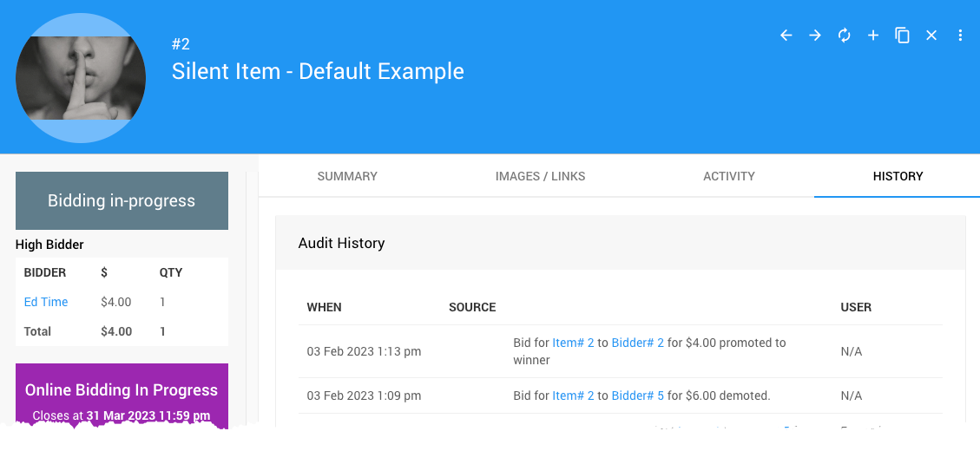Add a new item with plus icon

873,36
